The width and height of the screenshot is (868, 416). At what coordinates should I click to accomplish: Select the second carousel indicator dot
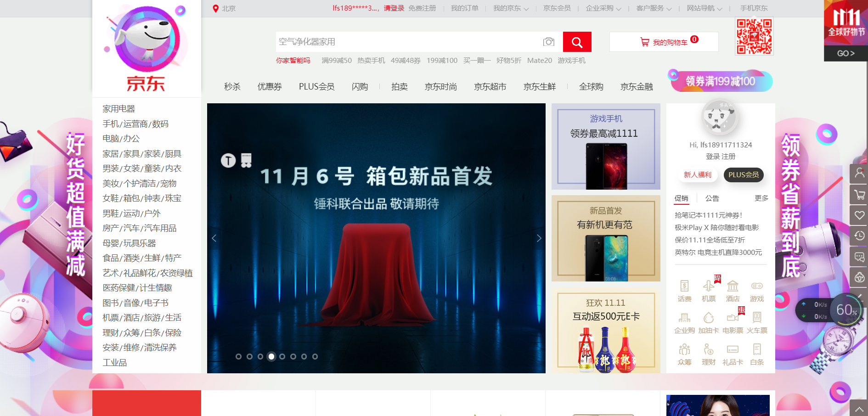pyautogui.click(x=249, y=356)
